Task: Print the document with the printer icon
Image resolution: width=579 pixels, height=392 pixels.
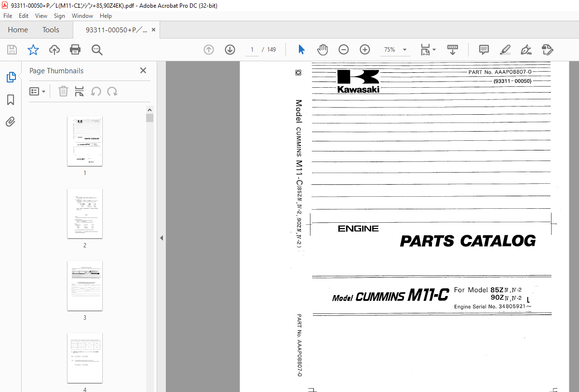Action: pyautogui.click(x=75, y=50)
